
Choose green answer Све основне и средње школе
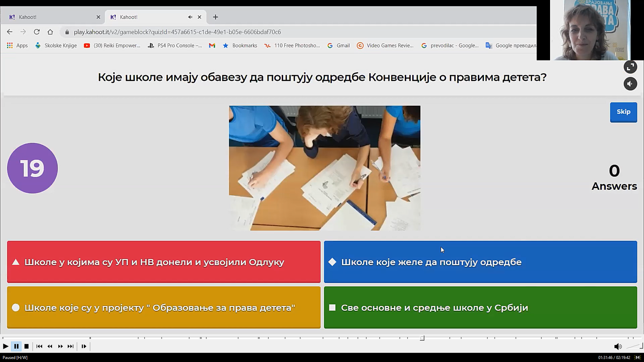[480, 308]
